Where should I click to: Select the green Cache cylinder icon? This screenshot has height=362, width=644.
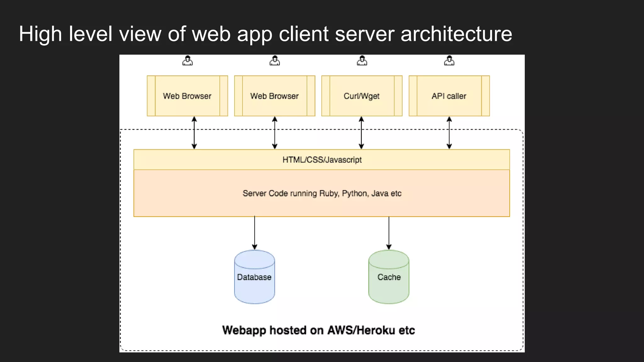coord(389,277)
